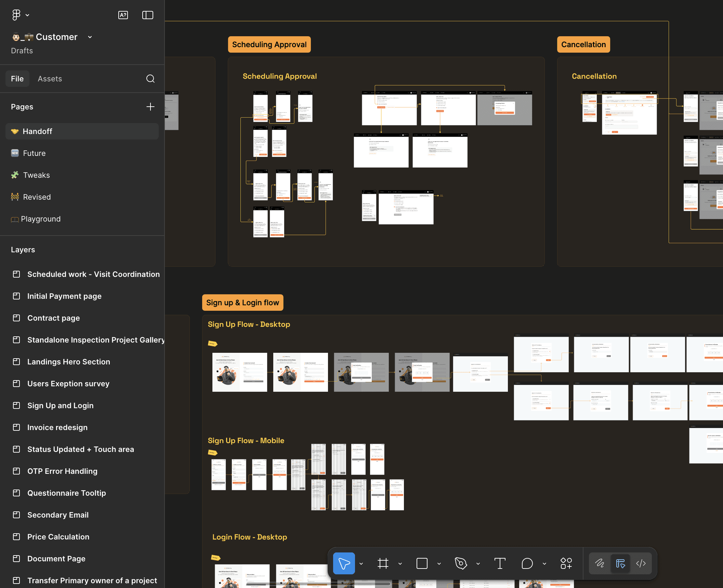Expand the Customer file name dropdown
The image size is (723, 588).
point(90,37)
